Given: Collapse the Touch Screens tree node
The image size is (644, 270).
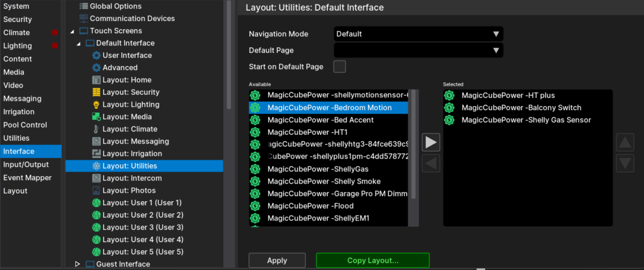Looking at the screenshot, I should tap(72, 31).
